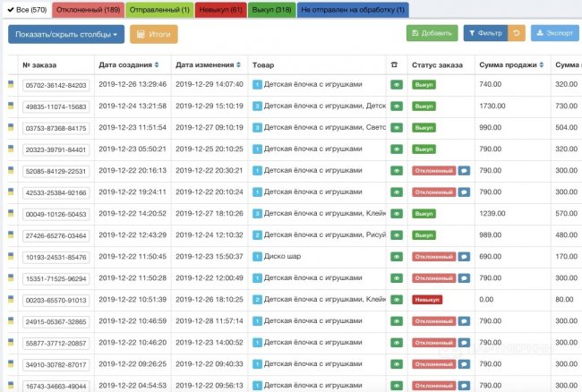Image resolution: width=582 pixels, height=392 pixels.
Task: Click the gift column header icon
Action: coord(395,65)
